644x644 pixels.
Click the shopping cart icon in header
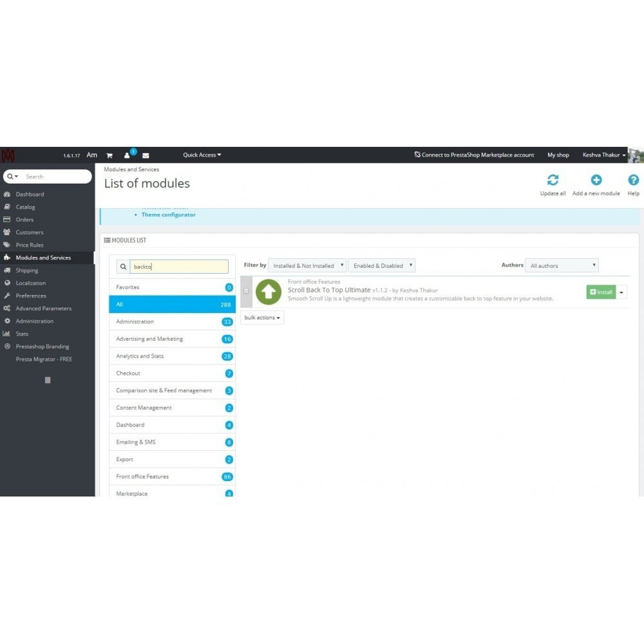tap(109, 155)
